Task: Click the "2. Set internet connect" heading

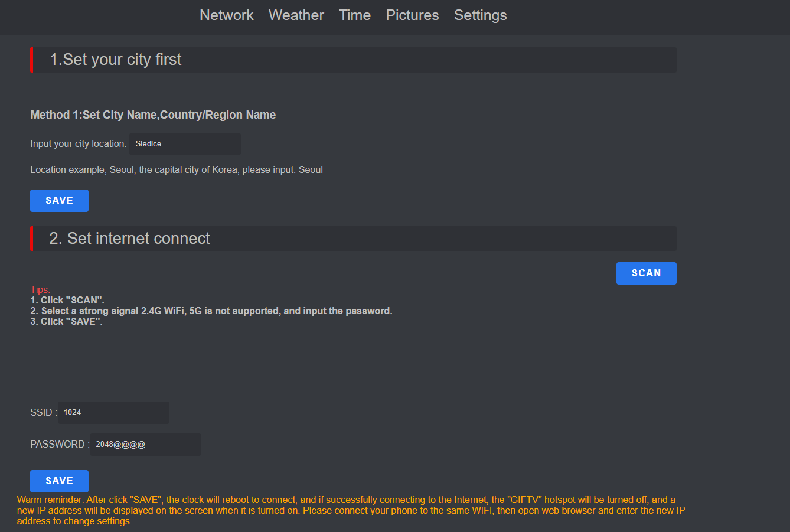Action: coord(129,239)
